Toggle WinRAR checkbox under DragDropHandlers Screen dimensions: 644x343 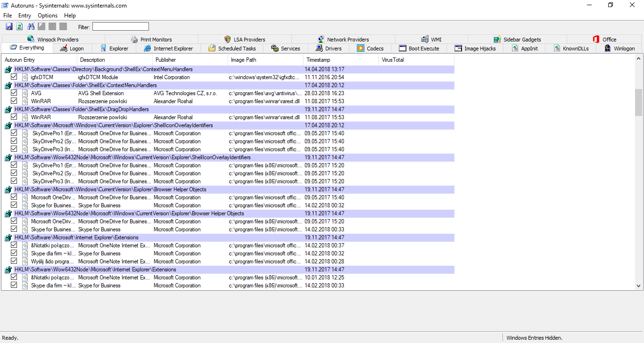(x=14, y=117)
